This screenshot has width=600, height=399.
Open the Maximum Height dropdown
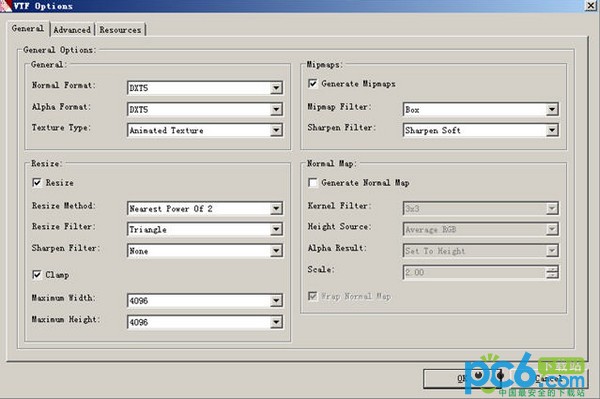pos(205,322)
